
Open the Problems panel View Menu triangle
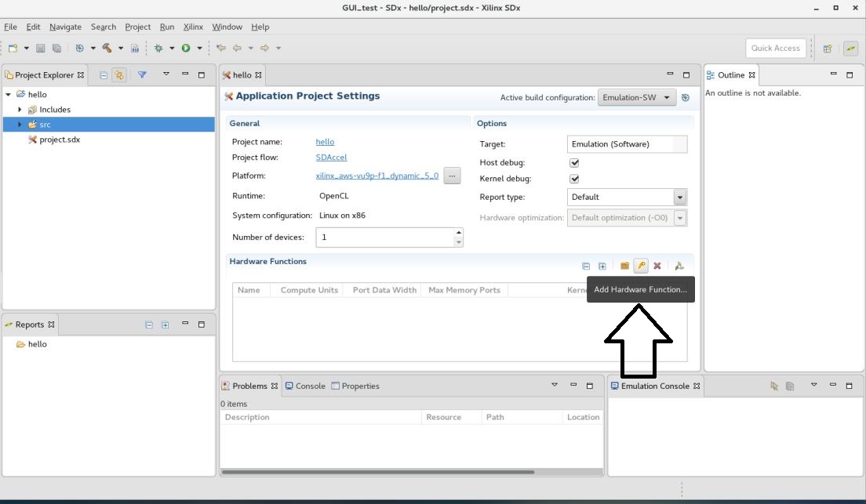(x=555, y=384)
